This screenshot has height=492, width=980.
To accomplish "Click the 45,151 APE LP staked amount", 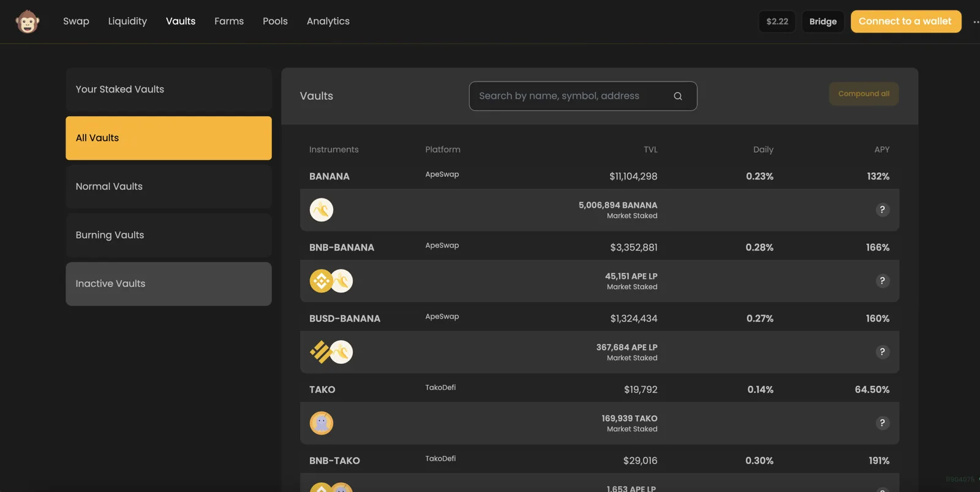I will coord(631,276).
